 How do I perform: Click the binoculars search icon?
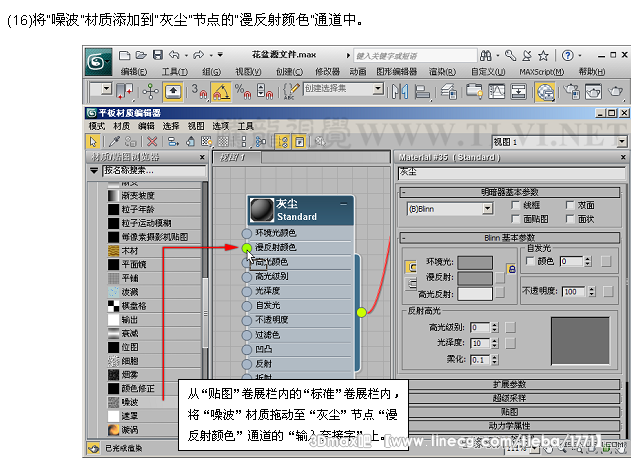[x=486, y=56]
